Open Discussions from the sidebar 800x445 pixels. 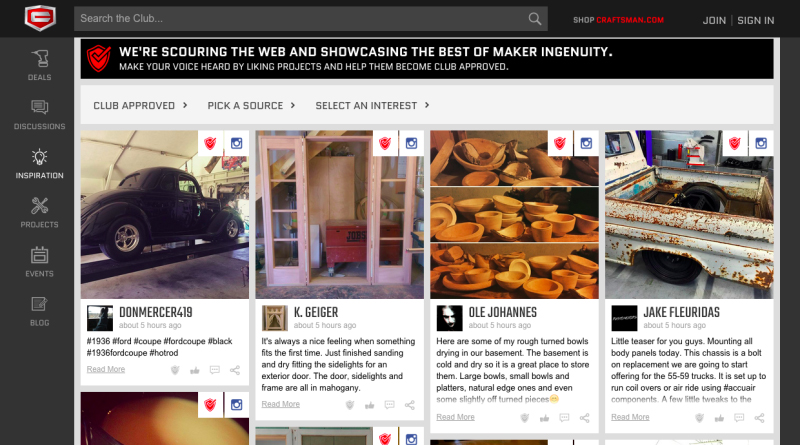point(39,114)
